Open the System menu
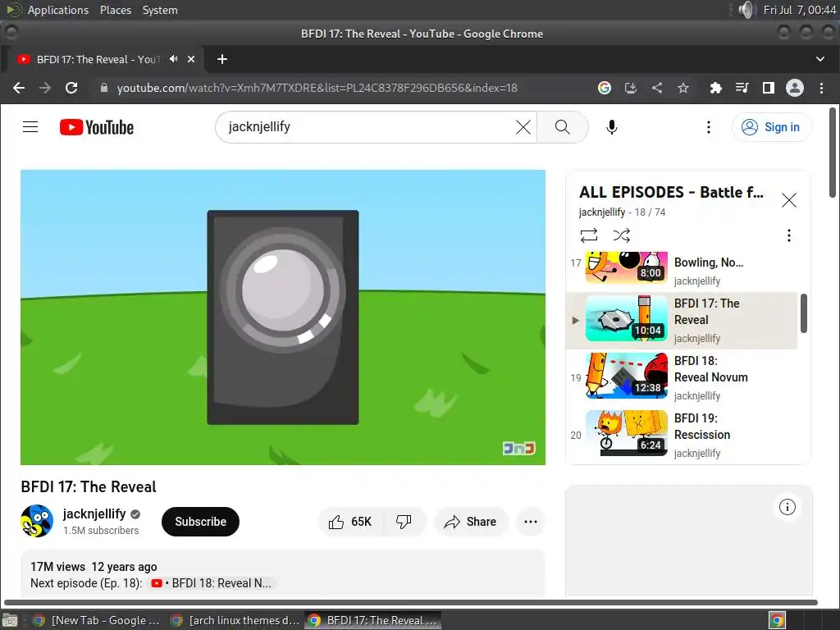The image size is (840, 630). [x=160, y=10]
